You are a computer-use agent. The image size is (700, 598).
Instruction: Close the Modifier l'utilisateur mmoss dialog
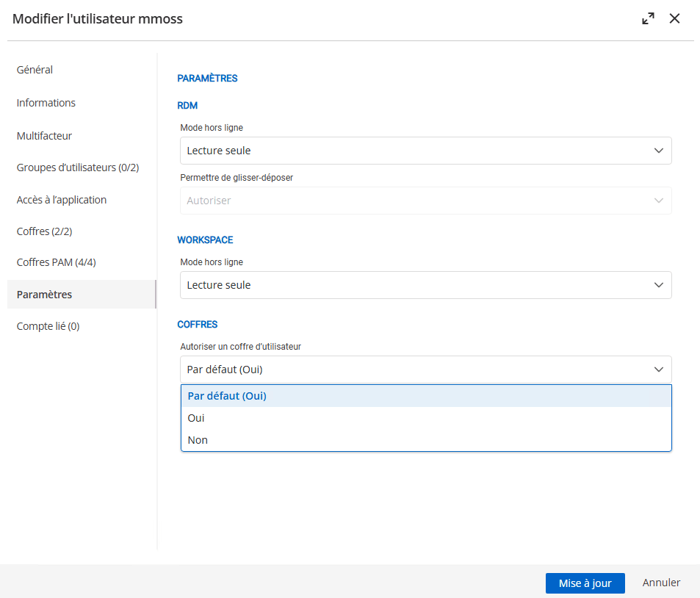674,18
